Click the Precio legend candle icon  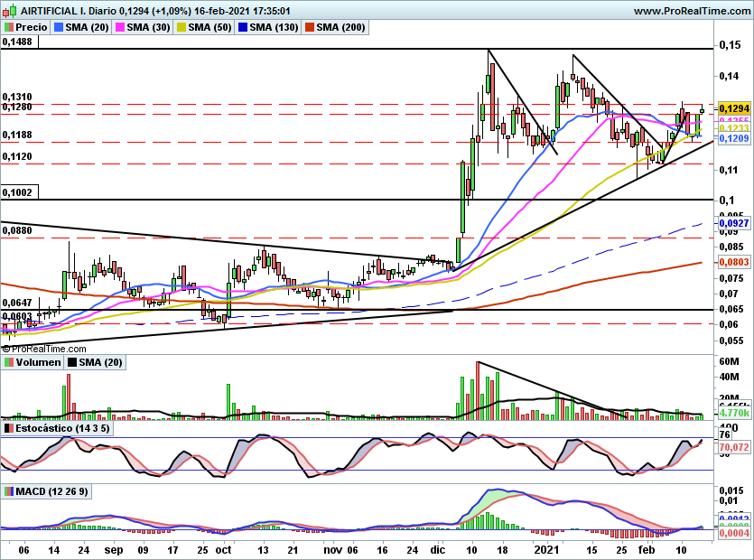pyautogui.click(x=8, y=27)
